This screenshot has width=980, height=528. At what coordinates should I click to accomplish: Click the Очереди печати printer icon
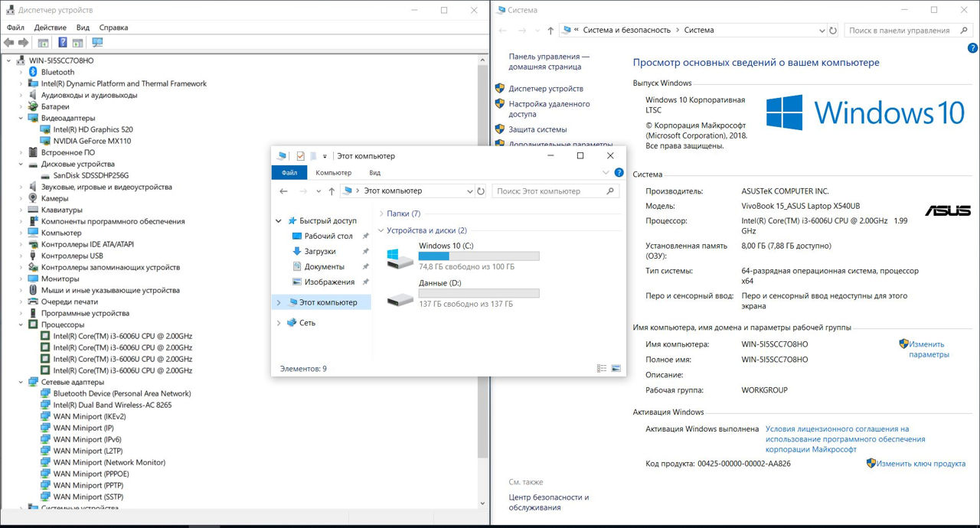[33, 301]
